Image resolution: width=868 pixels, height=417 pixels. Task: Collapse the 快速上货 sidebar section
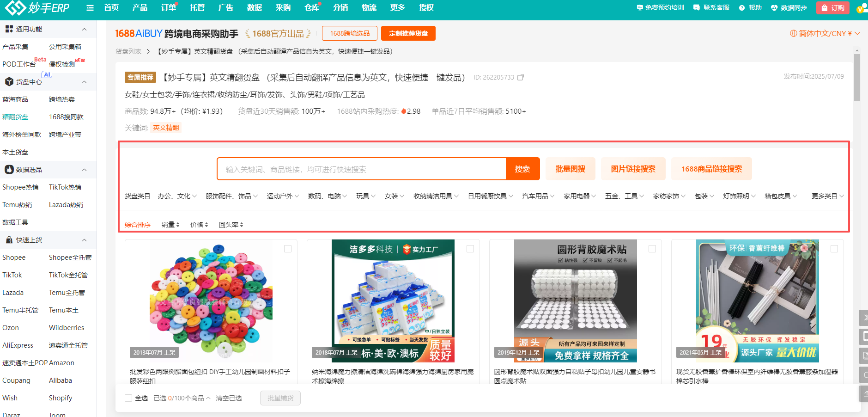pos(84,240)
